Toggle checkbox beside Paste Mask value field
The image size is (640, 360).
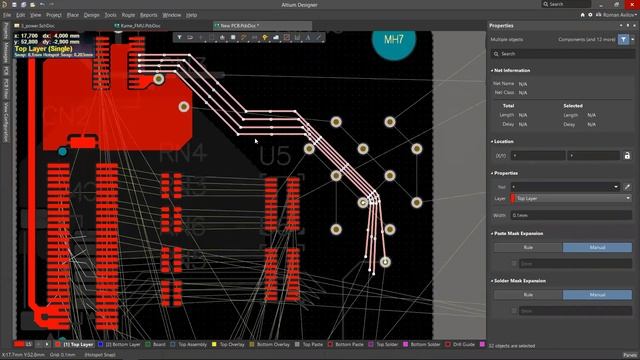point(514,264)
